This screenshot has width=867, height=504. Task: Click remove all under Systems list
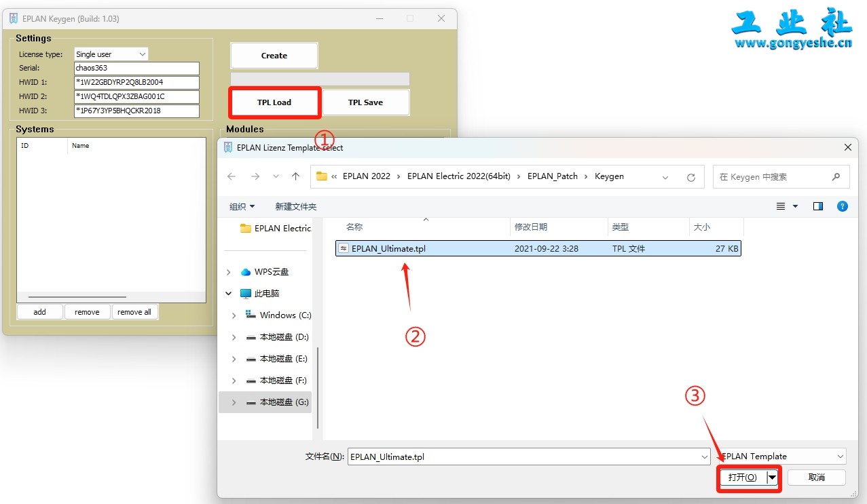[134, 312]
